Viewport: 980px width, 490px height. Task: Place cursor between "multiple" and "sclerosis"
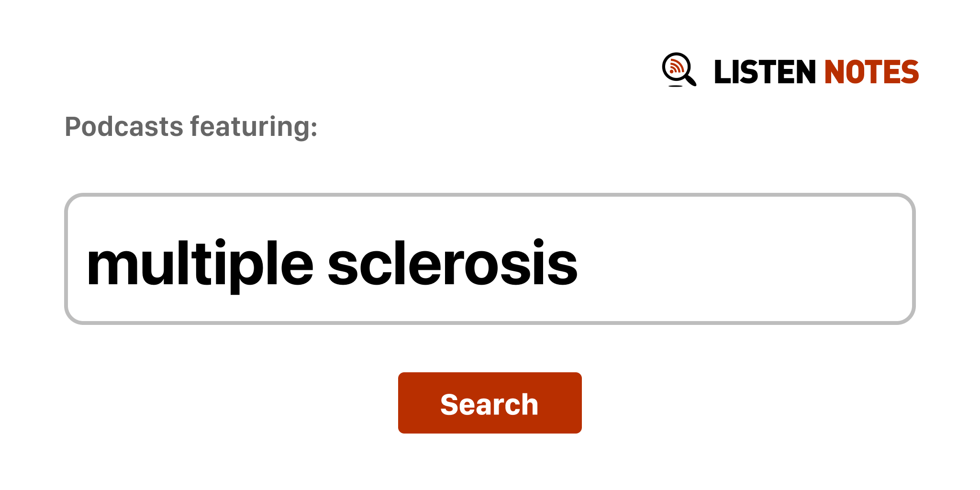[x=321, y=264]
